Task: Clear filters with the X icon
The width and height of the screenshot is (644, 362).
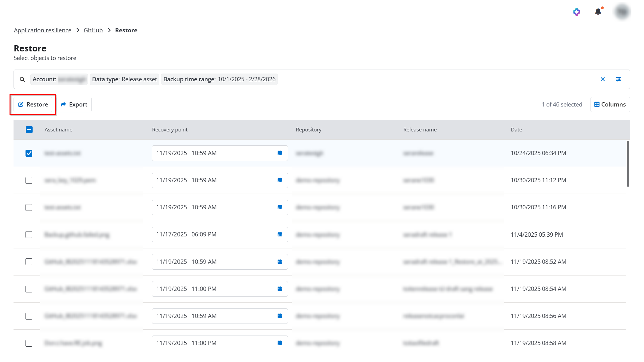Action: [x=603, y=79]
